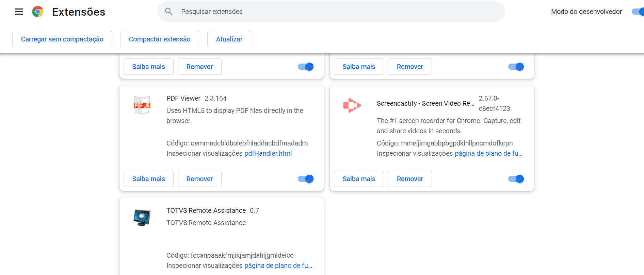Click Remover in card above Screencastify
The width and height of the screenshot is (644, 275).
click(x=410, y=67)
